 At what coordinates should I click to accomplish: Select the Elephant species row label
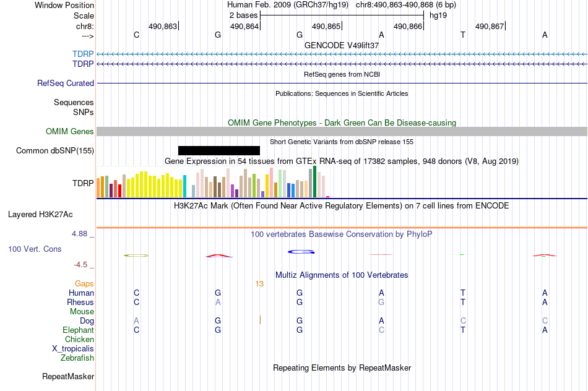79,330
